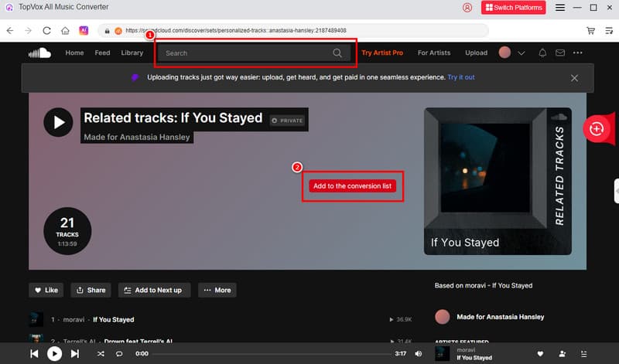Go forward using the forward arrow
The height and width of the screenshot is (364, 619).
click(x=28, y=30)
